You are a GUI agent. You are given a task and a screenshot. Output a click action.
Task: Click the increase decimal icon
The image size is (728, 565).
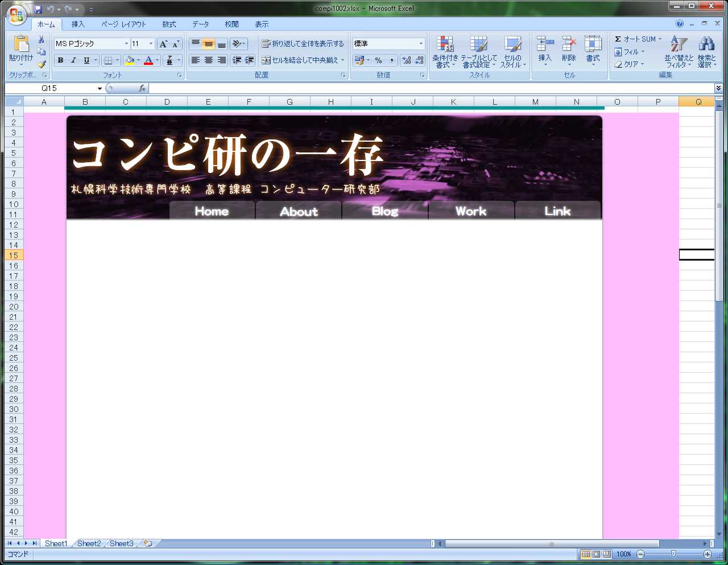[x=407, y=60]
